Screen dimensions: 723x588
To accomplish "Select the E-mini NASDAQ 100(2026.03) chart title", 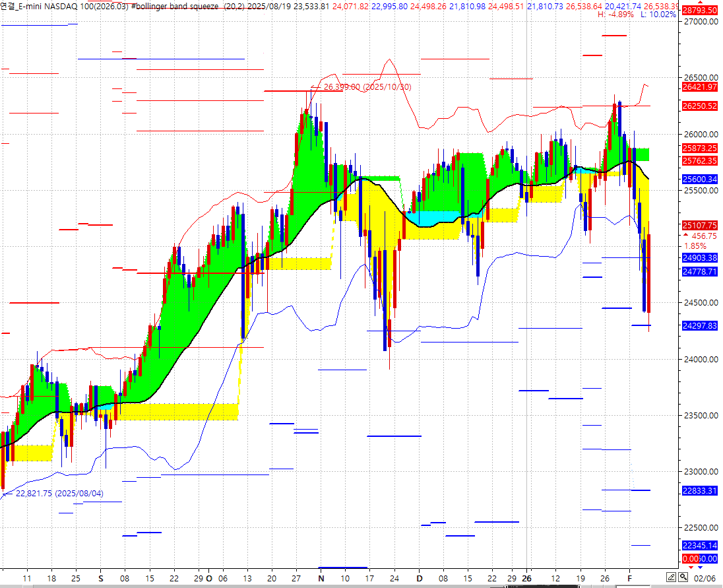I will [64, 6].
